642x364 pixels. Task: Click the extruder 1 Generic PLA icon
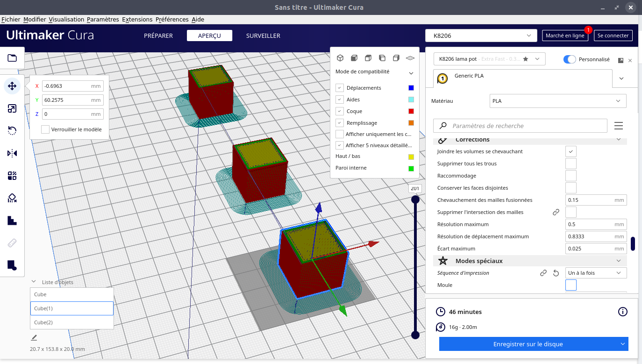pos(442,78)
